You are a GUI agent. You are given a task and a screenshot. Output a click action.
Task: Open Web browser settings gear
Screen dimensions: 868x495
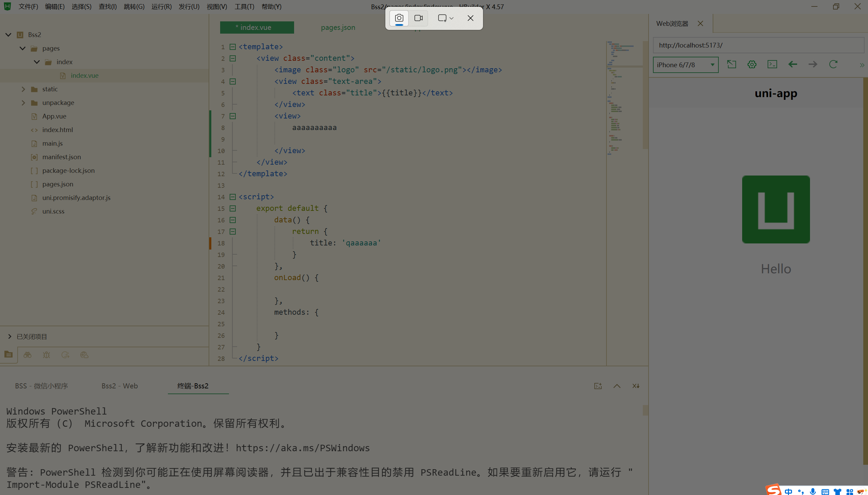point(752,64)
